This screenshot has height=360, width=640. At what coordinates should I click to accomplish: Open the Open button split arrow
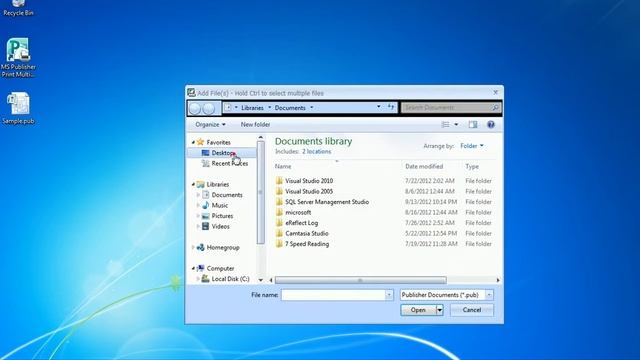pyautogui.click(x=439, y=310)
